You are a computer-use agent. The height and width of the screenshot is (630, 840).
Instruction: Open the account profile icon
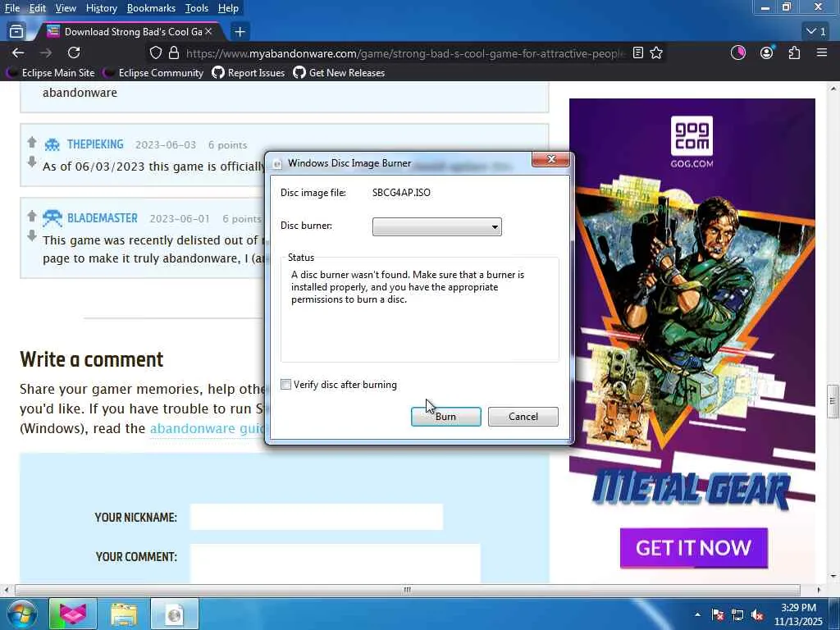coord(767,52)
